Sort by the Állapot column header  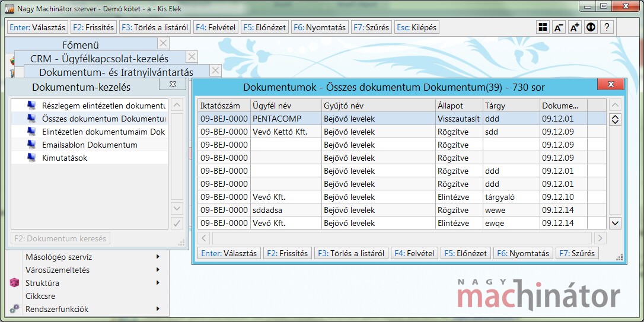pos(458,106)
